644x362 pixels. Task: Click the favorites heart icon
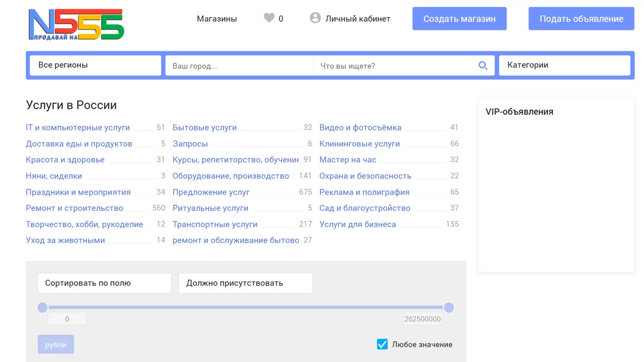pos(268,18)
